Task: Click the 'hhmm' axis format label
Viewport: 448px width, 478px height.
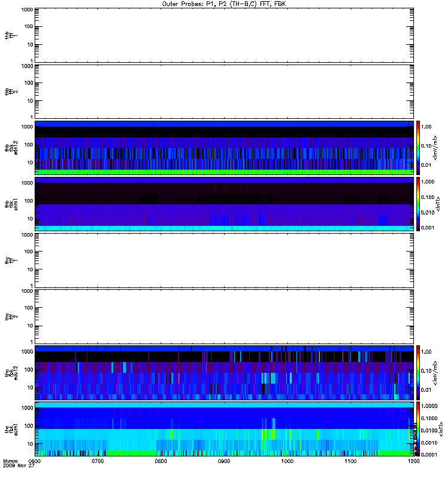Action: tap(10, 461)
